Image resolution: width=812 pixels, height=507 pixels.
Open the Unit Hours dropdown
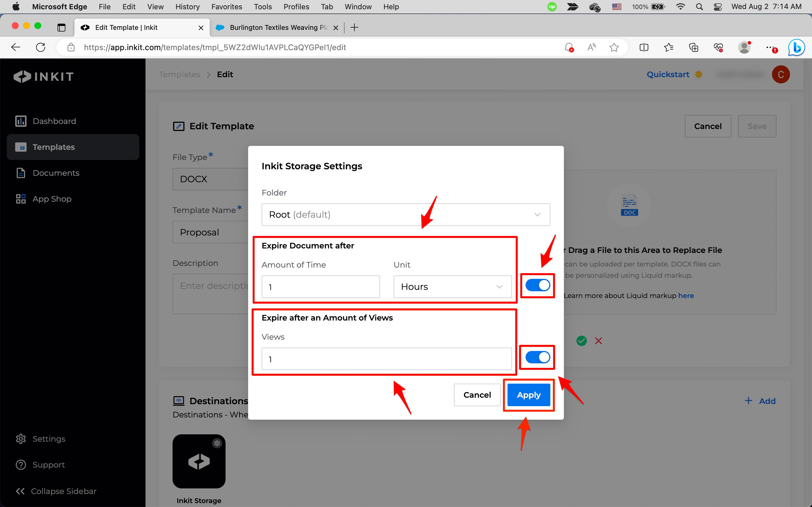(452, 287)
